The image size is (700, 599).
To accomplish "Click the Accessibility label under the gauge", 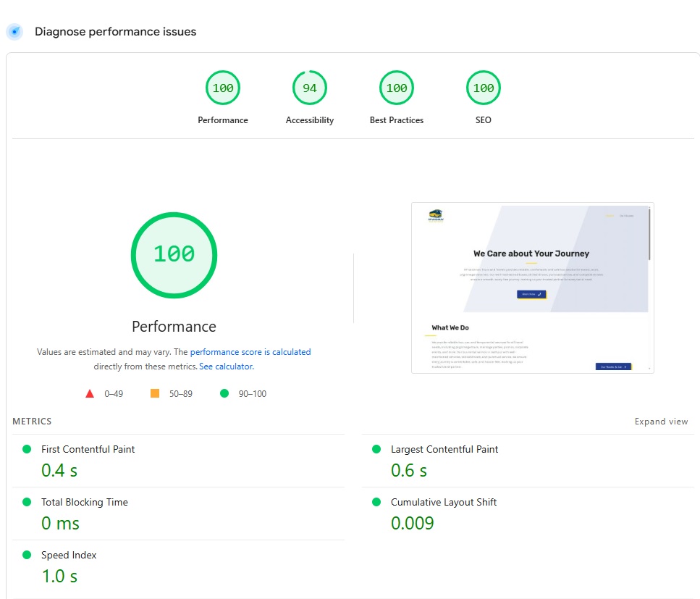I will [x=310, y=120].
